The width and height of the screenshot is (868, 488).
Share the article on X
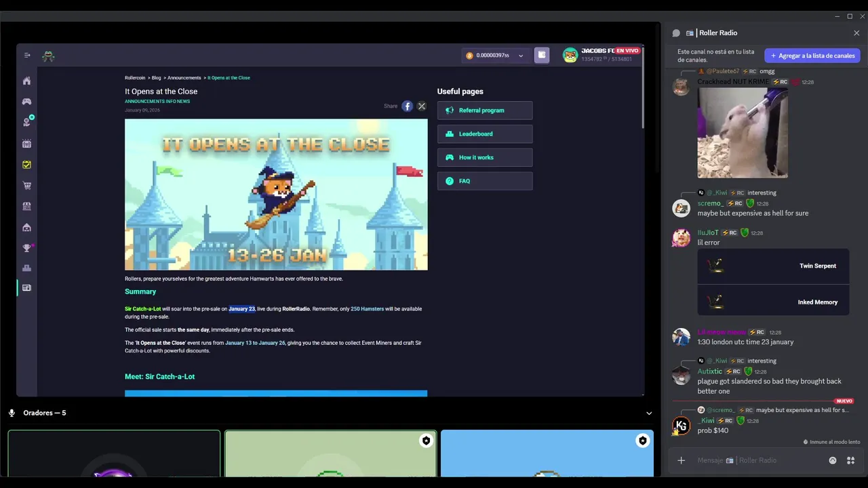[x=421, y=106]
